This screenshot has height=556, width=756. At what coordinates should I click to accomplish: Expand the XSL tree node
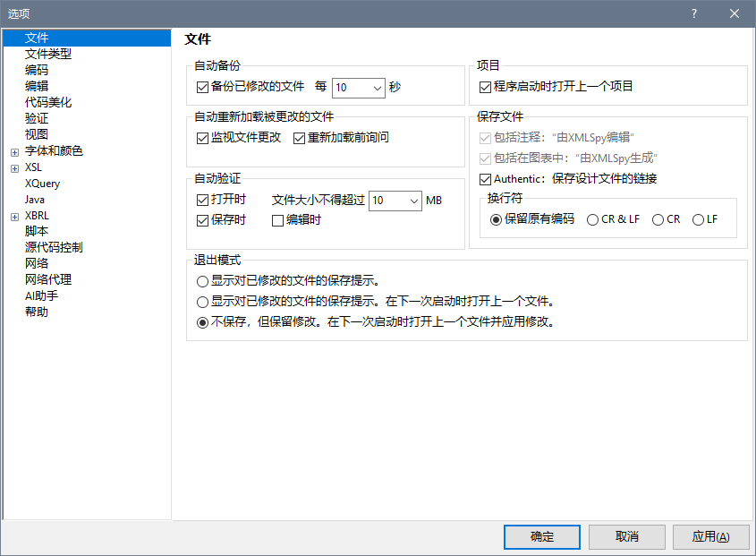coord(15,168)
